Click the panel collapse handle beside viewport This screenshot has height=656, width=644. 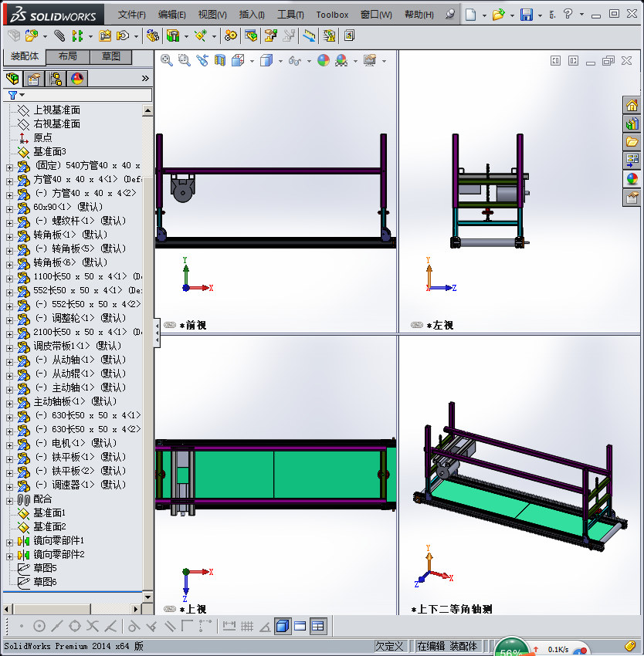[x=157, y=333]
